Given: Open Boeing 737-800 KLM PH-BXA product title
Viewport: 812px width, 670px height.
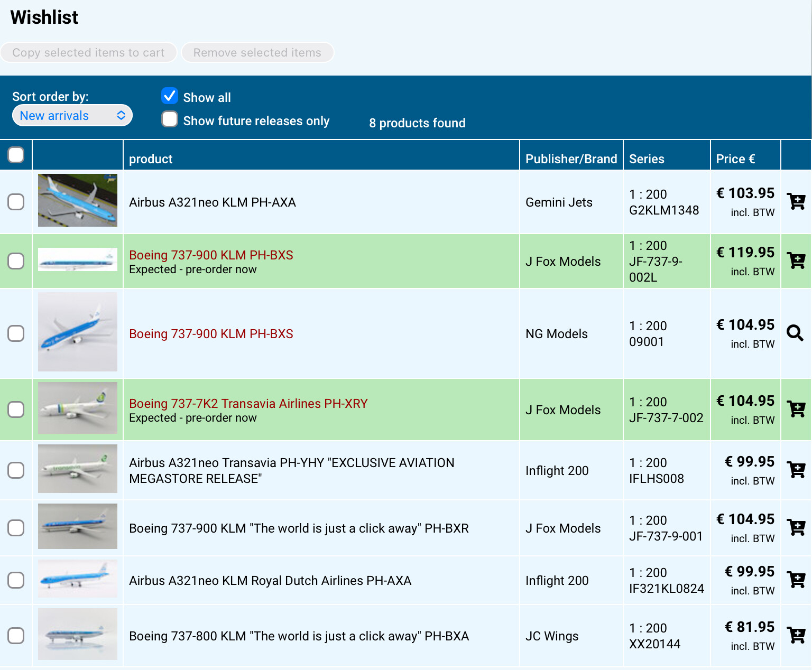Looking at the screenshot, I should [299, 636].
